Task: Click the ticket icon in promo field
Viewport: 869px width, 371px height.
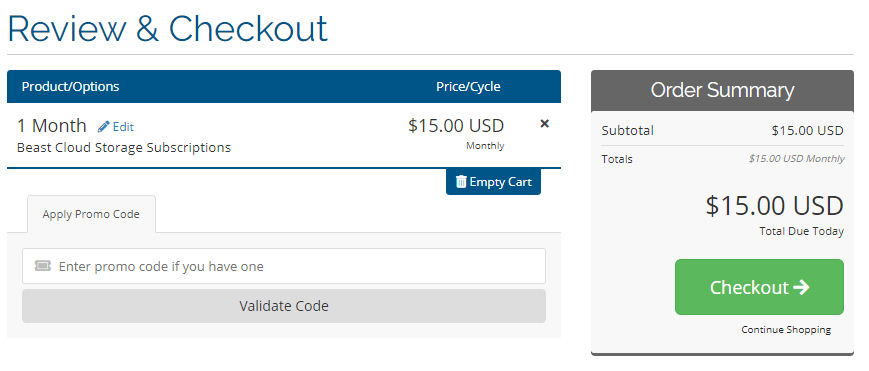Action: pyautogui.click(x=43, y=266)
